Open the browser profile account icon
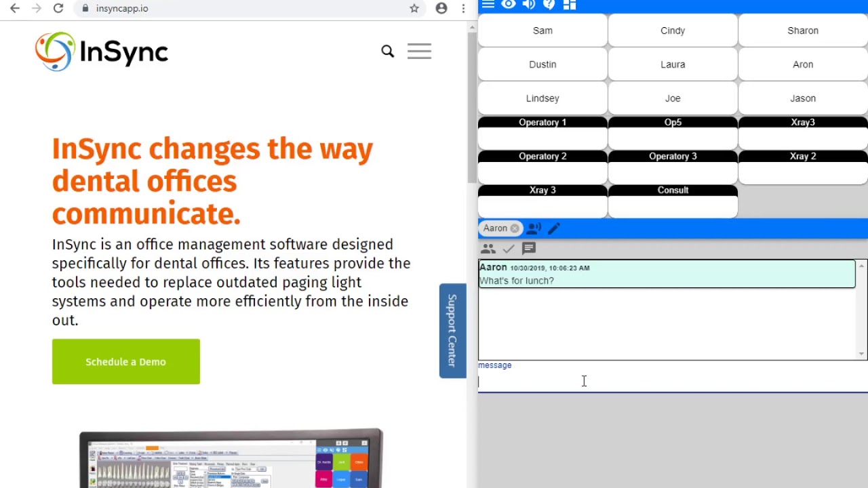The width and height of the screenshot is (868, 488). 441,8
